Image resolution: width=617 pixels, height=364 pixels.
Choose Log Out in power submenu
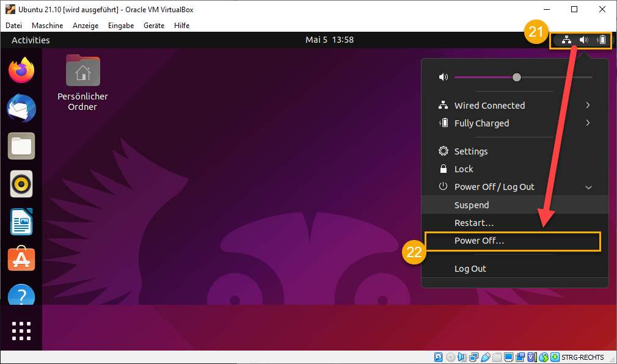515,268
